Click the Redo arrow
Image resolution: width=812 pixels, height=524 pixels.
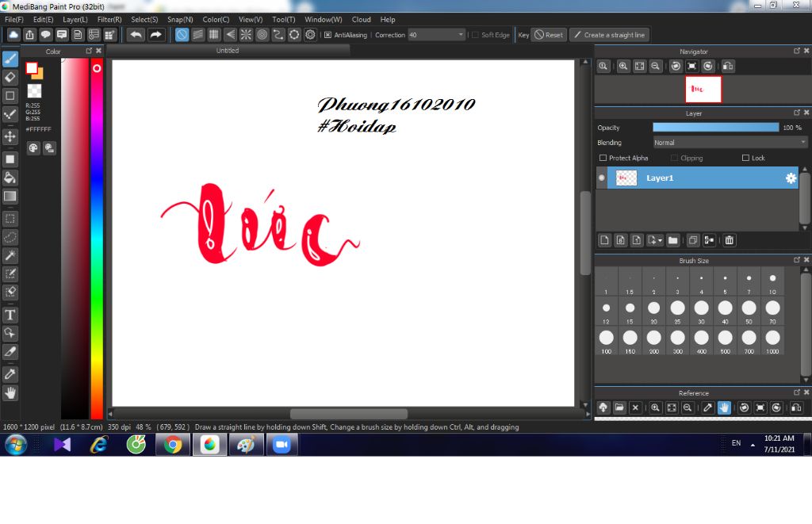(x=155, y=35)
